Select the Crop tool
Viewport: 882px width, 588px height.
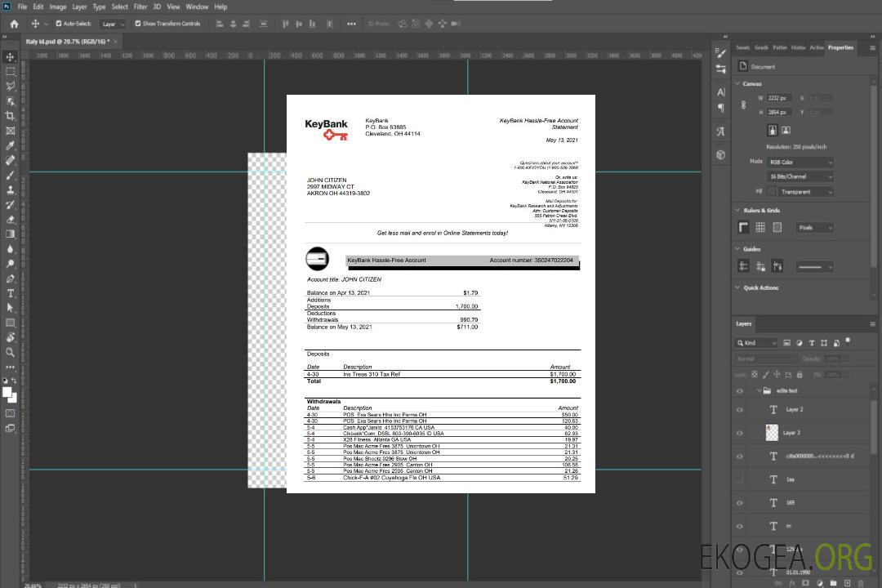(10, 116)
